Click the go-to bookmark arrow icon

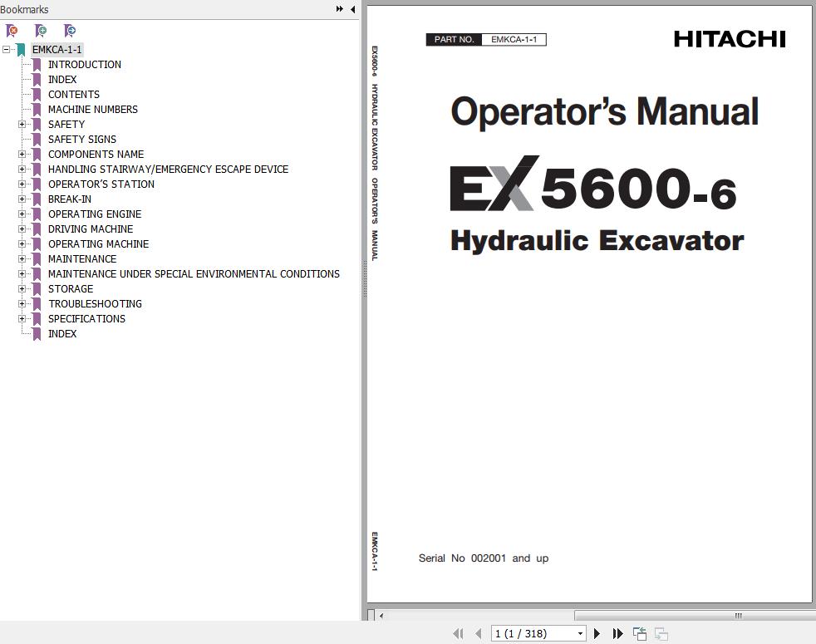70,31
